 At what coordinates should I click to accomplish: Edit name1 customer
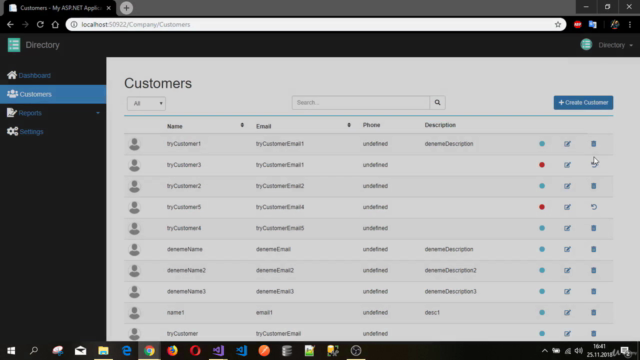point(567,313)
